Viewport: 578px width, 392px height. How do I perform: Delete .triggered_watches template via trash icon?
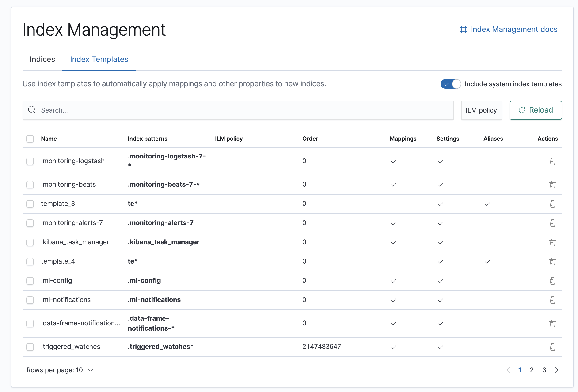pyautogui.click(x=552, y=347)
